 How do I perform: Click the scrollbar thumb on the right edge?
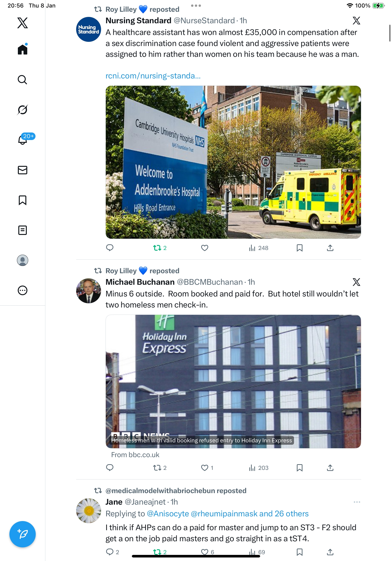tap(390, 33)
